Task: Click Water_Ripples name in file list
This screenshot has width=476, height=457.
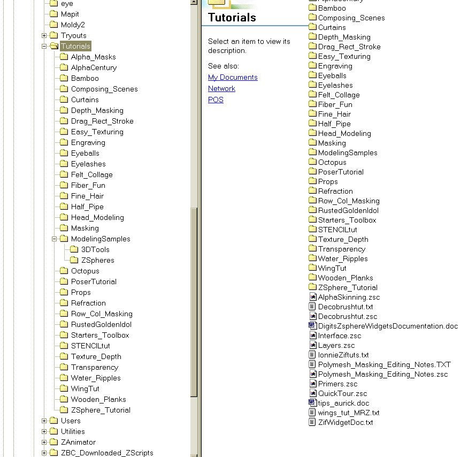Action: 343,258
